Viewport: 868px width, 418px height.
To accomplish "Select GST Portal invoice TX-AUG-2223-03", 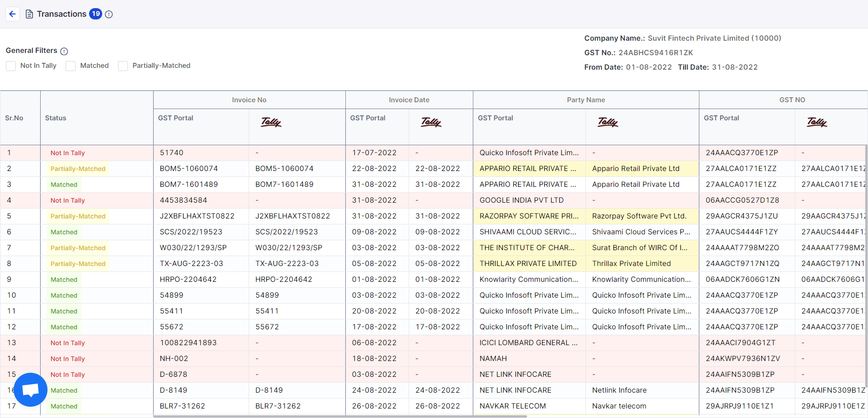I will (191, 264).
